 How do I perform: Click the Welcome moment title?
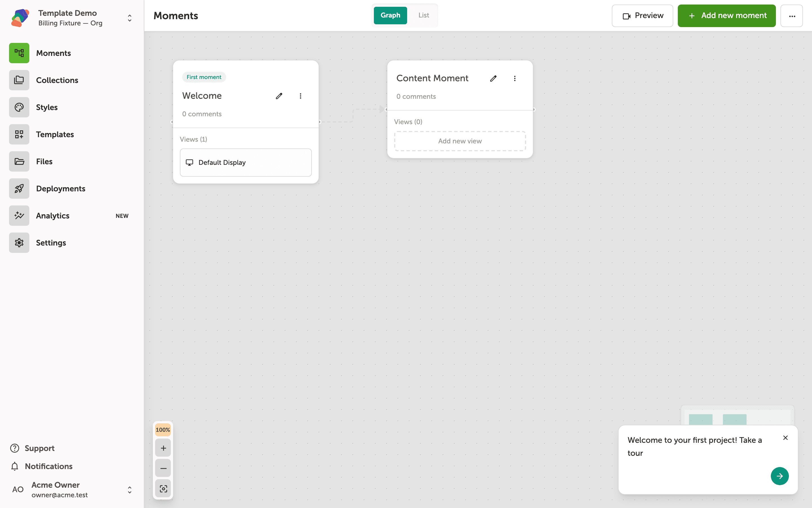202,96
